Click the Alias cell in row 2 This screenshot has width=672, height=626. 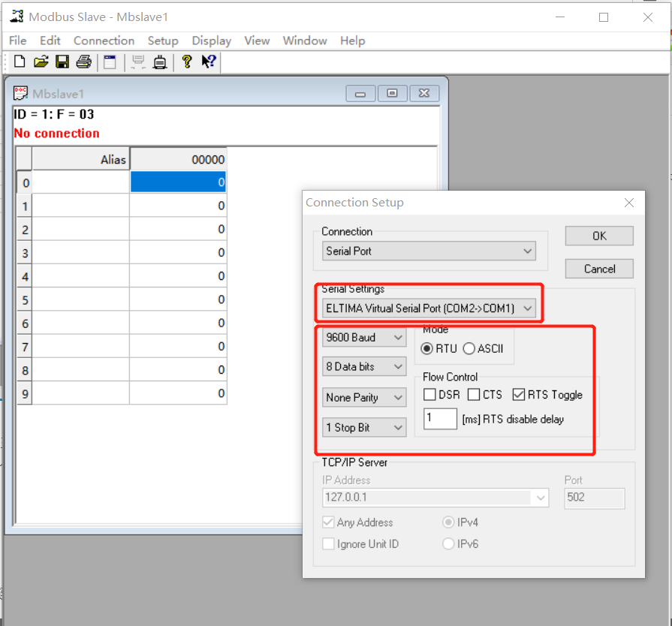click(80, 229)
